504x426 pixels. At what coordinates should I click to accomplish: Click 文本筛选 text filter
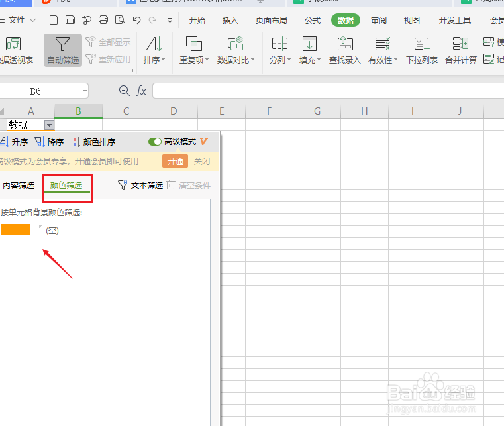pyautogui.click(x=141, y=186)
